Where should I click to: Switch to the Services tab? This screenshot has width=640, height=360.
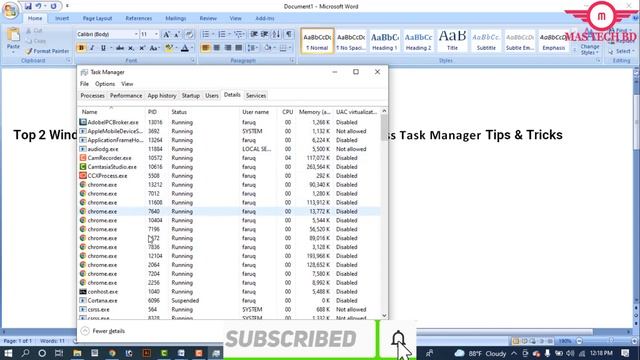(x=256, y=96)
